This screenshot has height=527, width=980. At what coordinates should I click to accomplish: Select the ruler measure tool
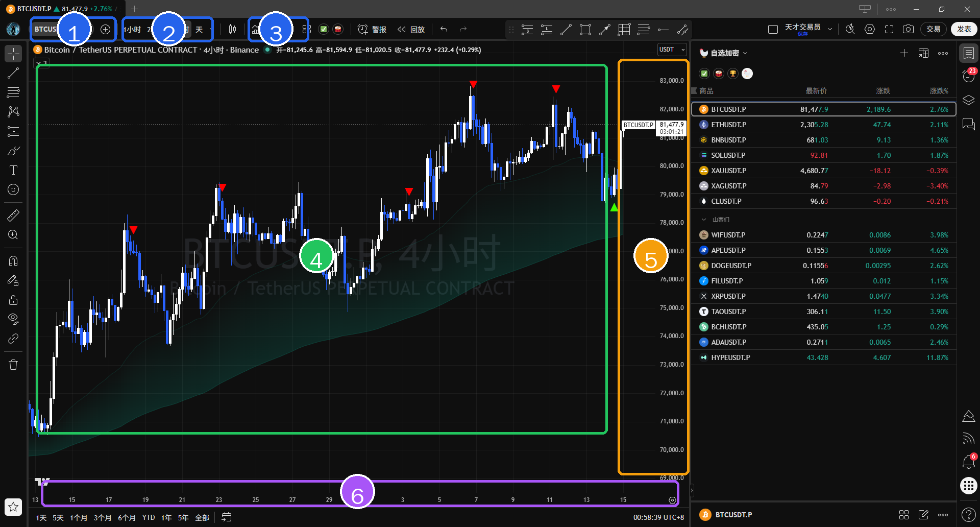point(13,215)
